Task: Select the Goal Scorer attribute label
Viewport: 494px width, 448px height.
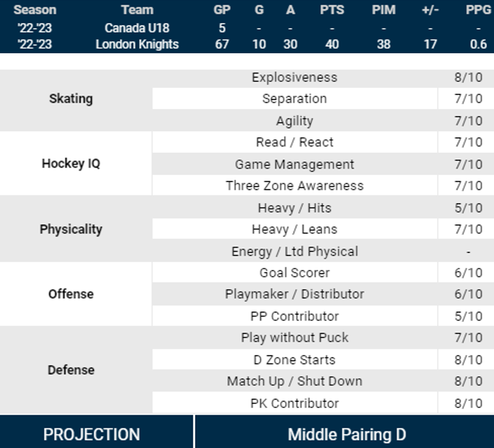Action: pyautogui.click(x=294, y=273)
